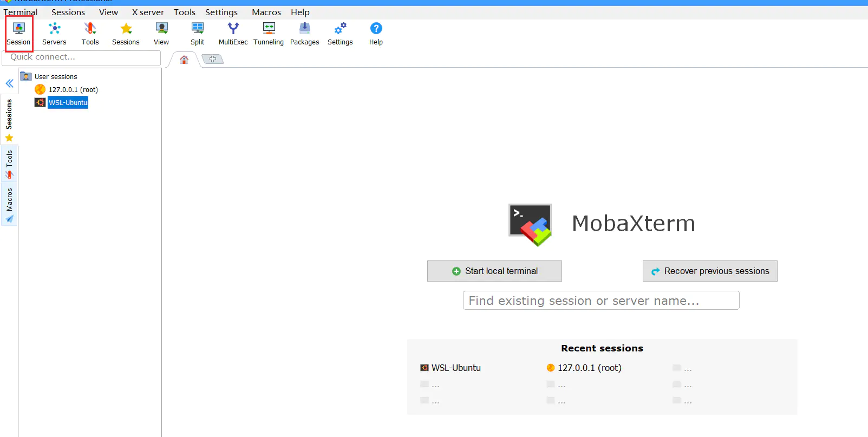Screen dimensions: 868x437
Task: Click the orange icon beside 127.0.0.1 (root) in tree
Action: 40,89
